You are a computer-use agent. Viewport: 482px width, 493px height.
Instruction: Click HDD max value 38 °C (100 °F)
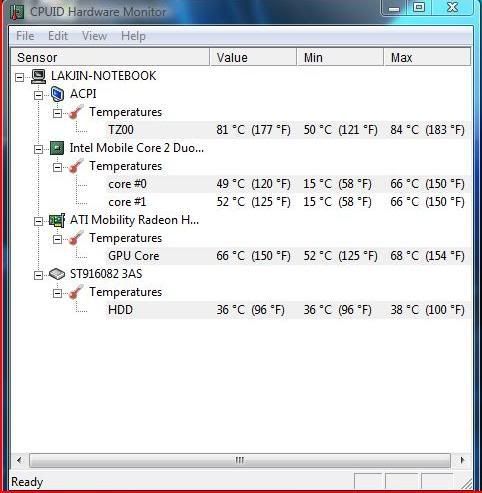427,310
